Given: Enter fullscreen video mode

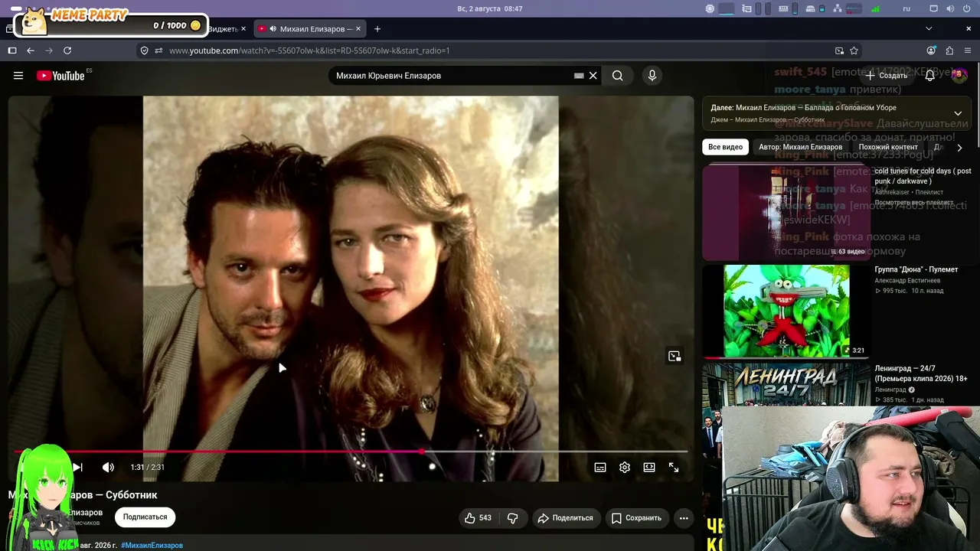Looking at the screenshot, I should (674, 468).
